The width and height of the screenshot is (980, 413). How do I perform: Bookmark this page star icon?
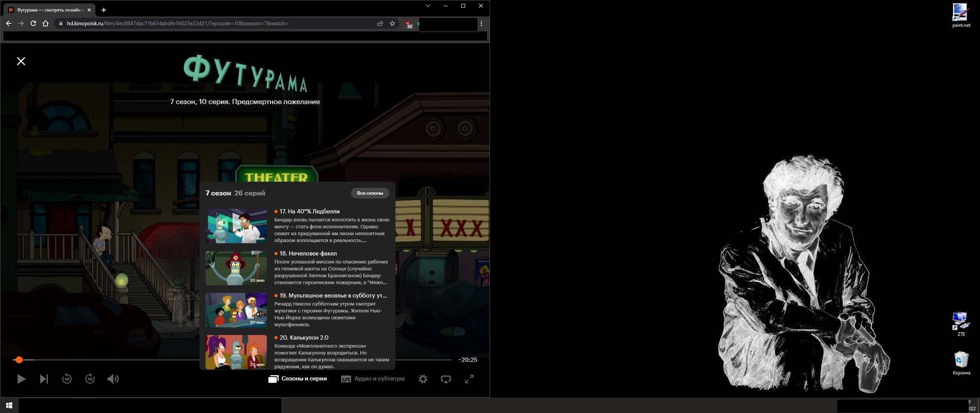click(x=392, y=23)
